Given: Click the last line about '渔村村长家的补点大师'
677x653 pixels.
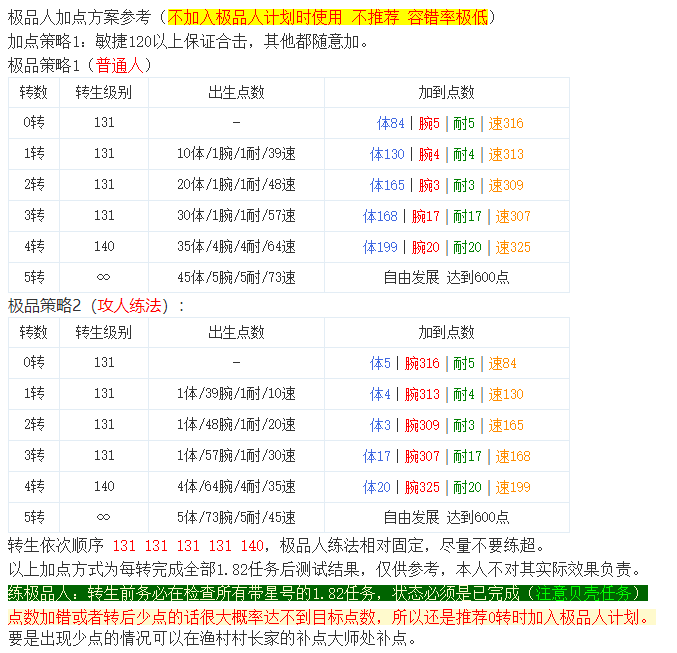Looking at the screenshot, I should coord(212,638).
